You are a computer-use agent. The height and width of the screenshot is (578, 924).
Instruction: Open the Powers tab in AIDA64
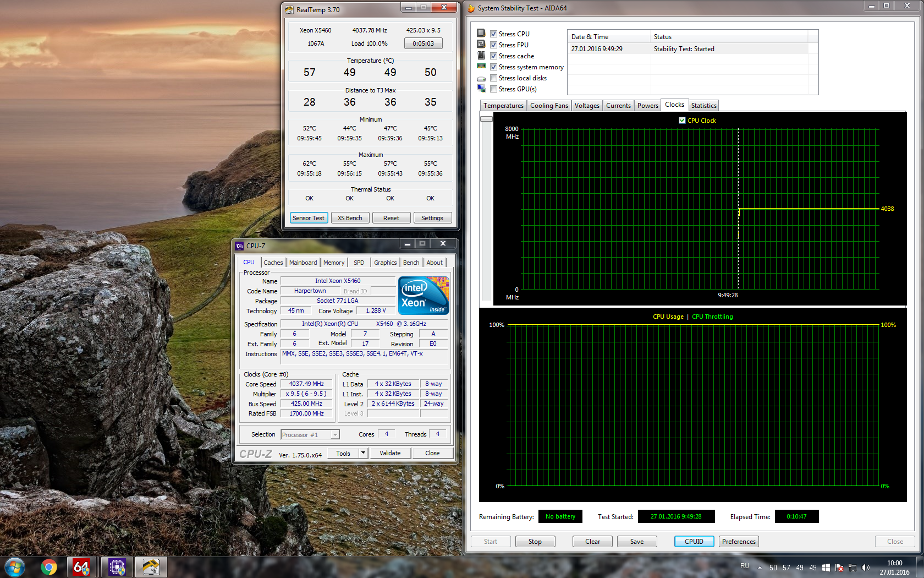coord(648,106)
